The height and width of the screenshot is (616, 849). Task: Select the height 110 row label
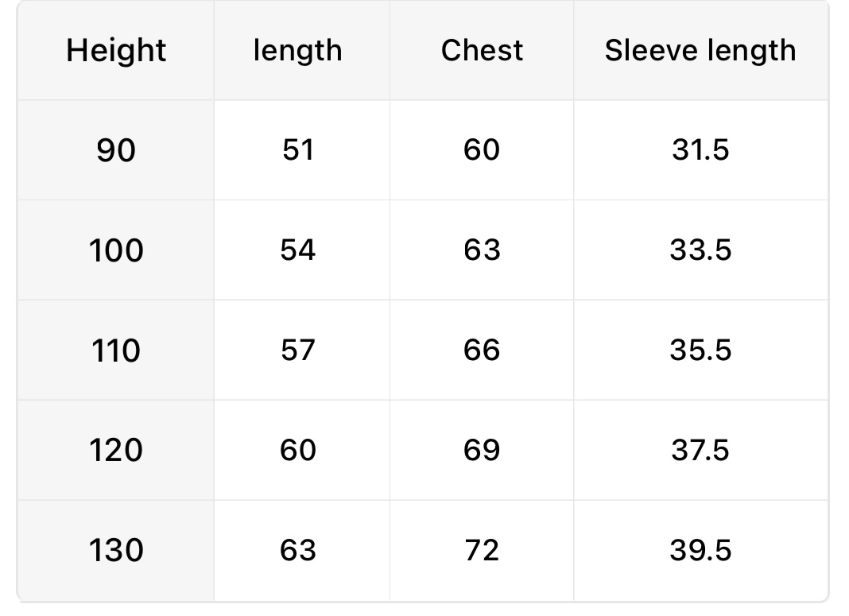pos(116,351)
